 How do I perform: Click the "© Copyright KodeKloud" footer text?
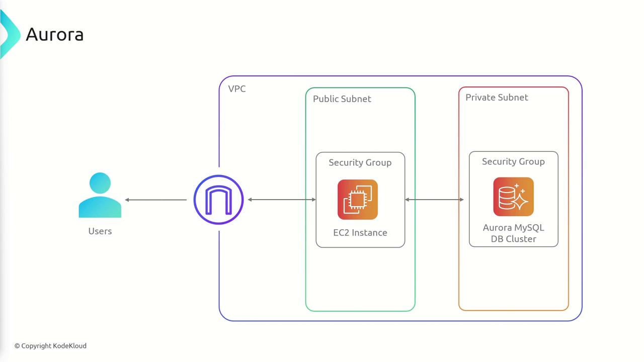pyautogui.click(x=50, y=346)
